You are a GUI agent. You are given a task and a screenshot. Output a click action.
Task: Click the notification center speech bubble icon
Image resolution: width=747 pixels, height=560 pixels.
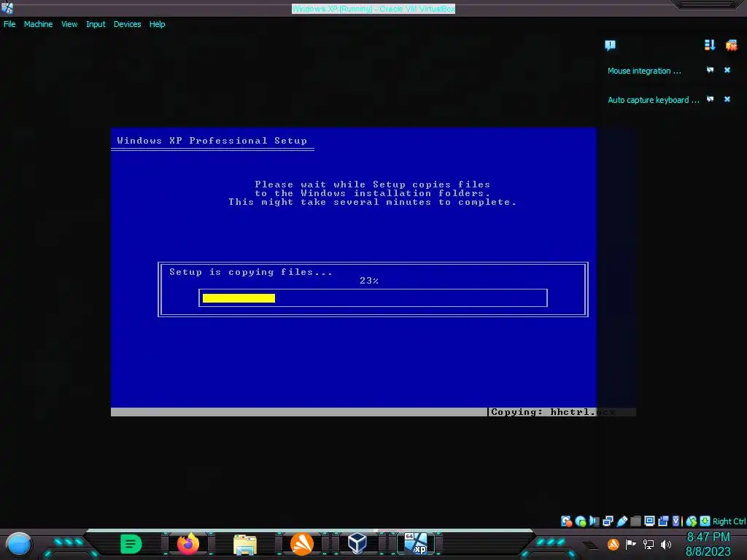(x=610, y=45)
